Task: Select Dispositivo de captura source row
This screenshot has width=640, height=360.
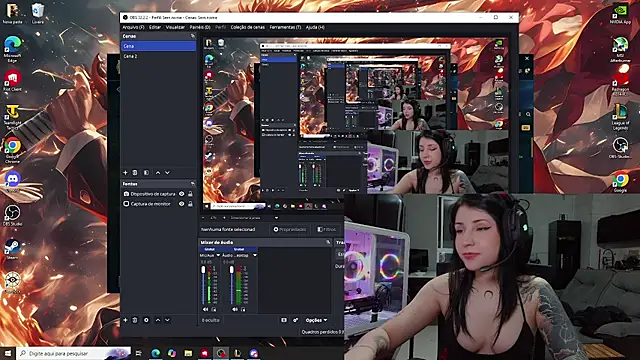Action: point(158,194)
